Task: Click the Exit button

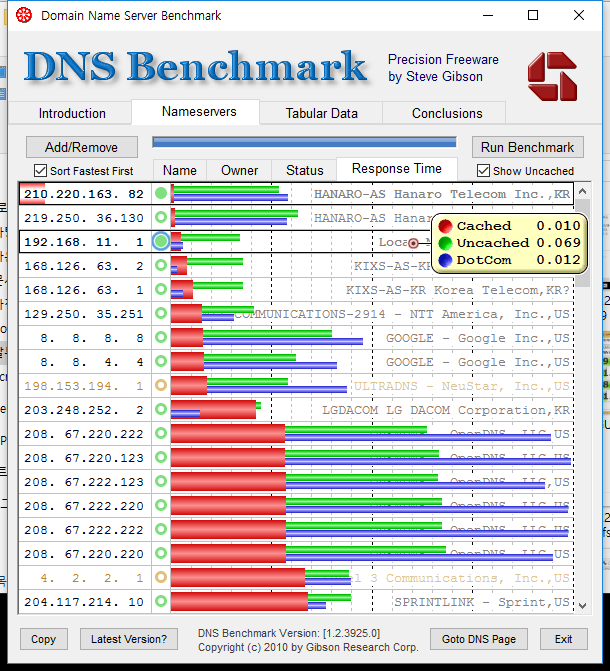Action: pos(563,639)
